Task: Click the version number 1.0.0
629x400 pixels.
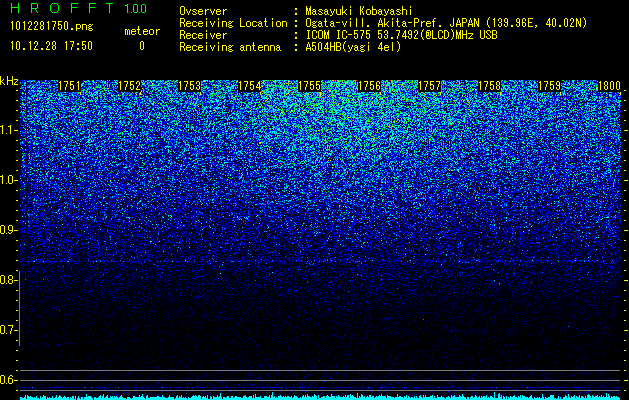Action: point(136,8)
